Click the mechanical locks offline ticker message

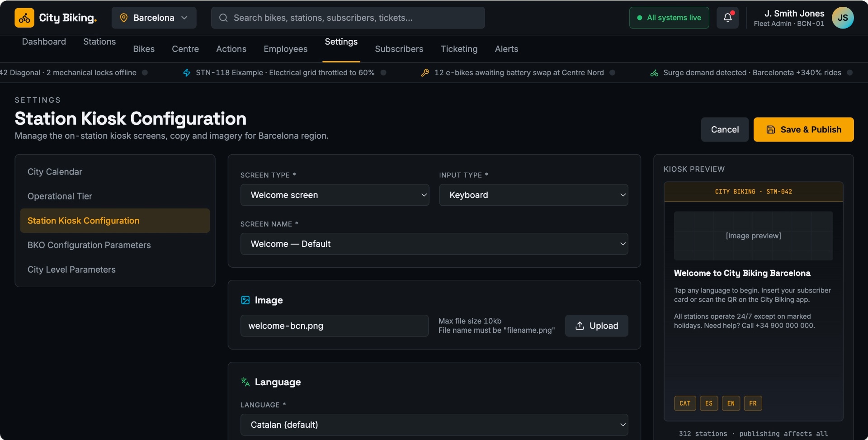[68, 73]
